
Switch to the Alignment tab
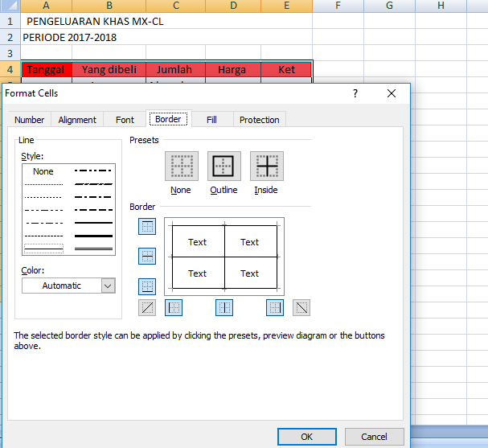coord(77,120)
